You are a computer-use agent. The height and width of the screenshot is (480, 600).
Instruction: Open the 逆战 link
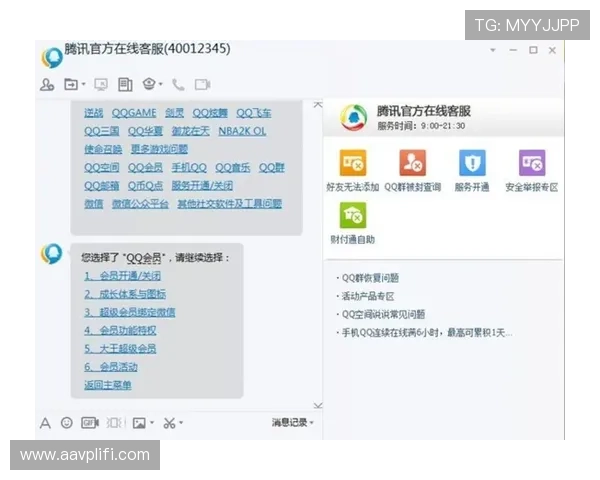[x=94, y=113]
